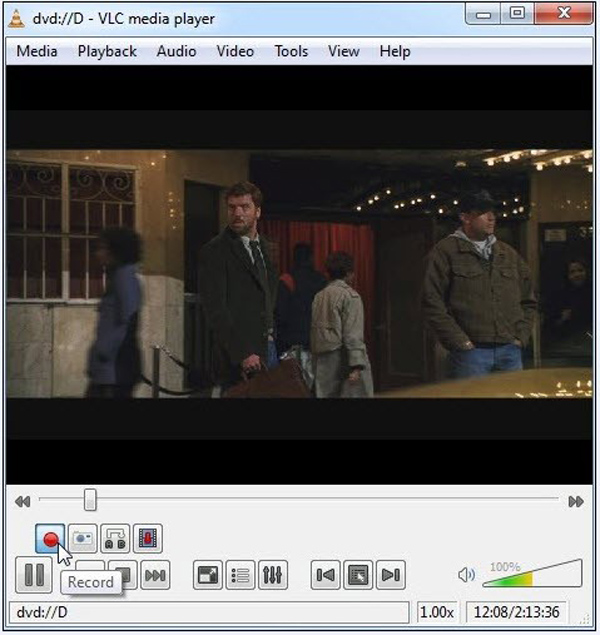This screenshot has height=635, width=600.
Task: Adjust the volume level slider
Action: [530, 575]
